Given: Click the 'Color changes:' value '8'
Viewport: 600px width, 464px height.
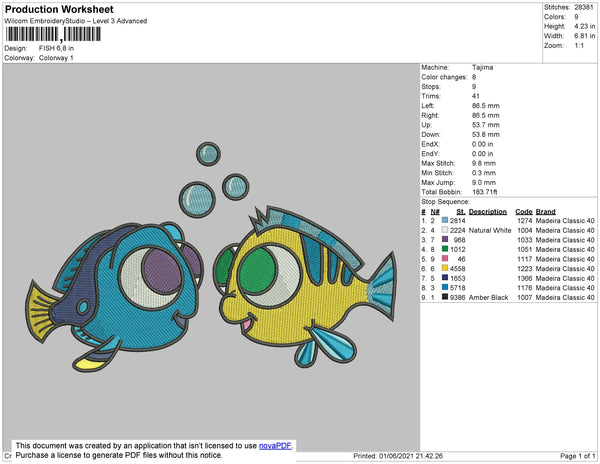Looking at the screenshot, I should [474, 77].
